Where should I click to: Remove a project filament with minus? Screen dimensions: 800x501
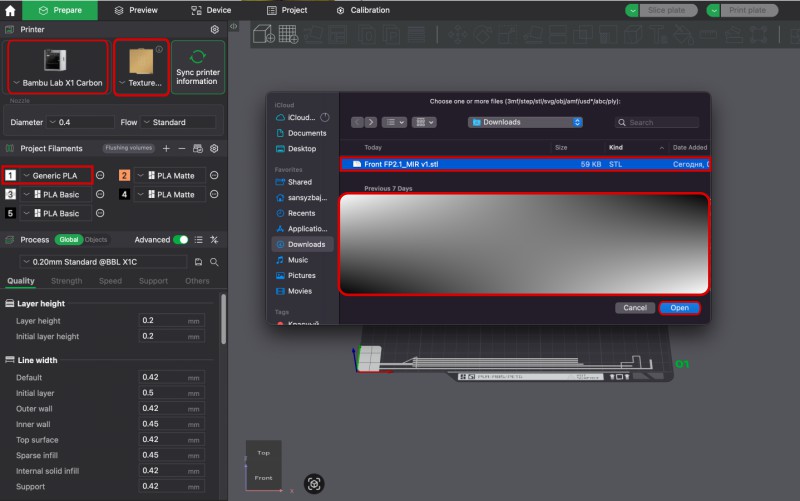point(182,148)
